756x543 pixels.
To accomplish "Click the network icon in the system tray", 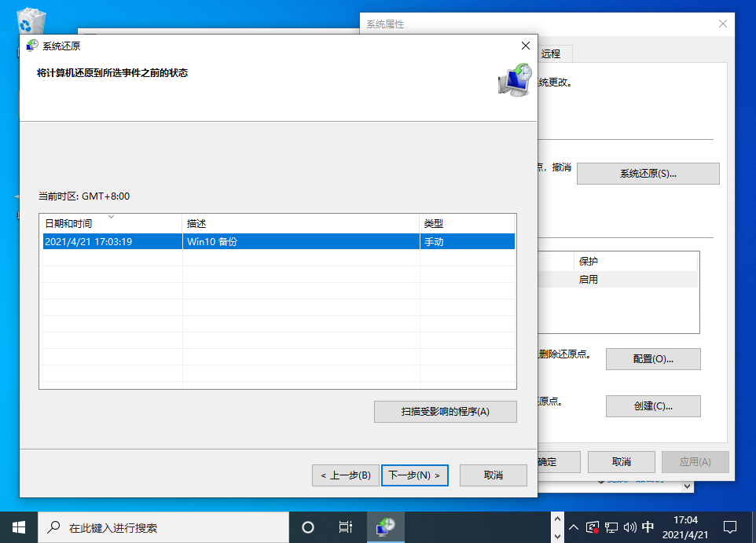I will (611, 526).
